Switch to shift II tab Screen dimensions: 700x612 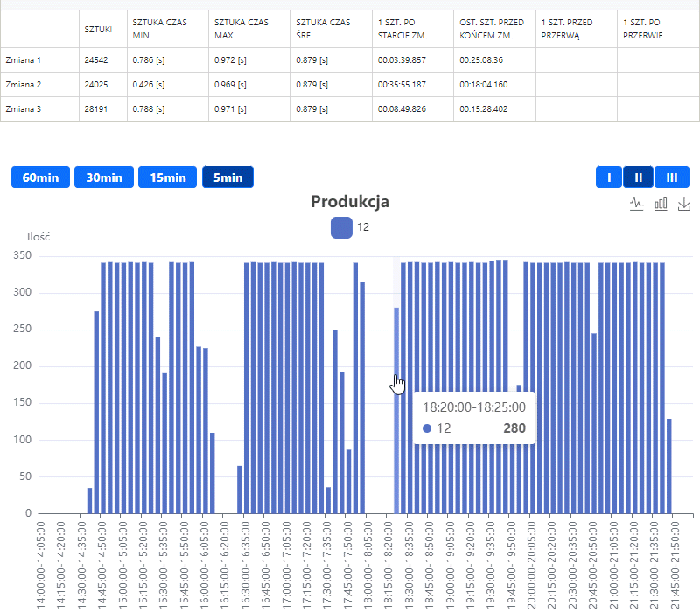(x=638, y=177)
